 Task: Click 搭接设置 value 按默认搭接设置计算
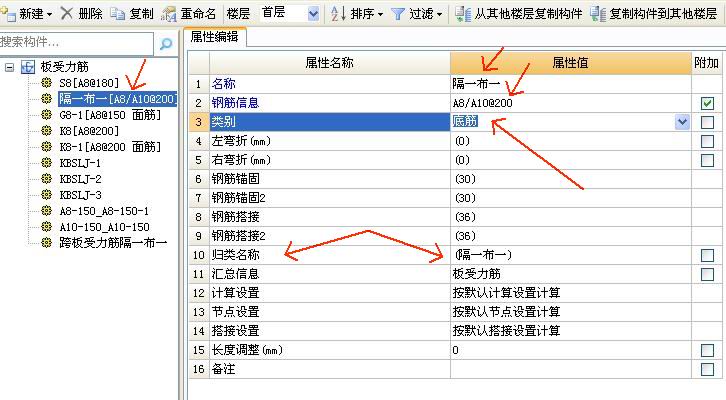570,331
